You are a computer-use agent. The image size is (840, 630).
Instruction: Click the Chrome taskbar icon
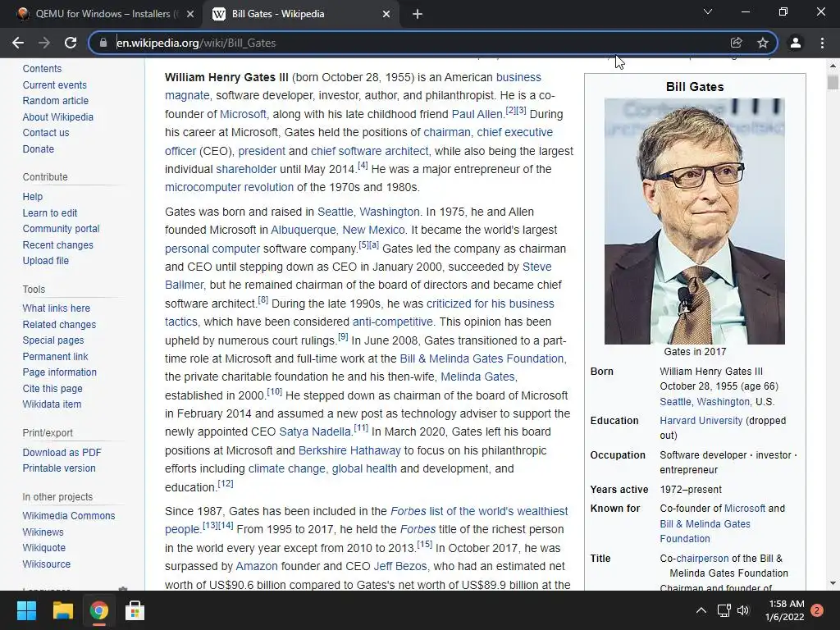98,610
